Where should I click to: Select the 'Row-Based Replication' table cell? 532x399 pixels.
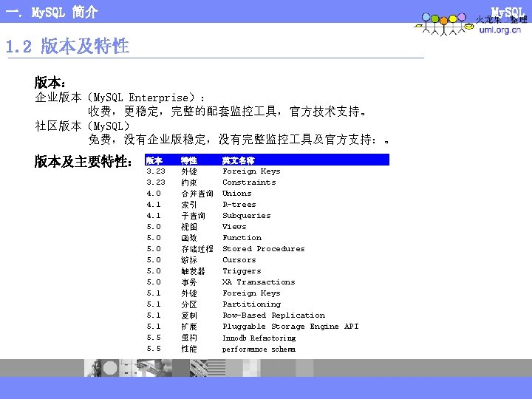coord(273,316)
